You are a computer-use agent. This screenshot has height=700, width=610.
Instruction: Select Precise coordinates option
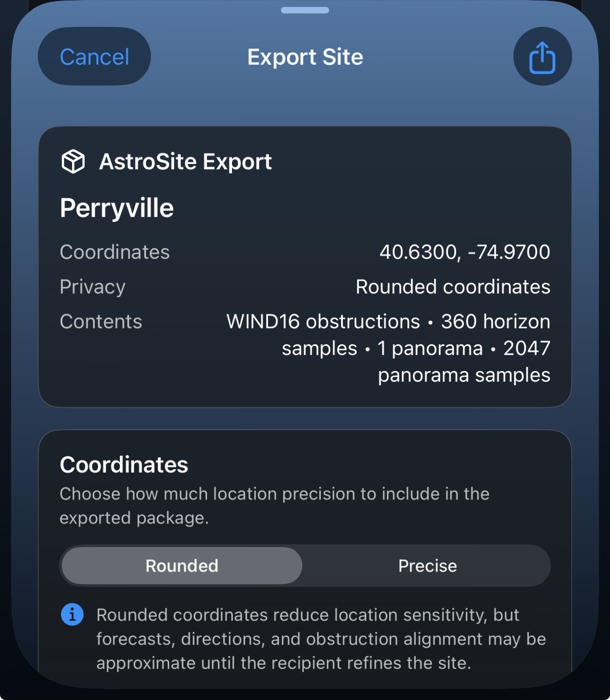point(427,566)
